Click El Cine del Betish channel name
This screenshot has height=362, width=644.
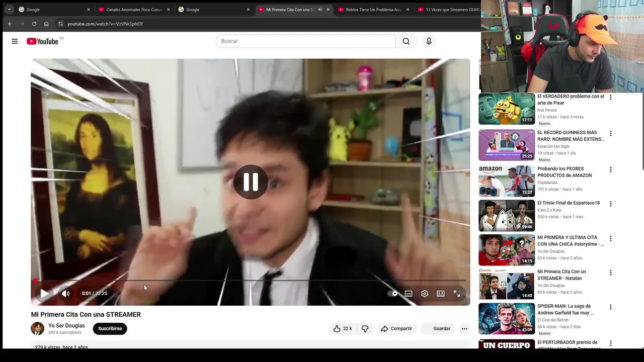[x=553, y=320]
